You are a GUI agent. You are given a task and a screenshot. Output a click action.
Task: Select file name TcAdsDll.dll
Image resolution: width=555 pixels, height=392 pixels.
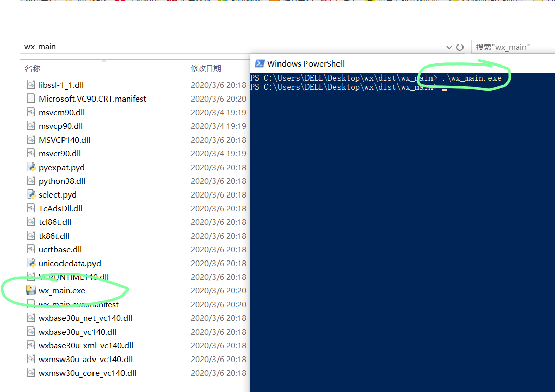(60, 208)
